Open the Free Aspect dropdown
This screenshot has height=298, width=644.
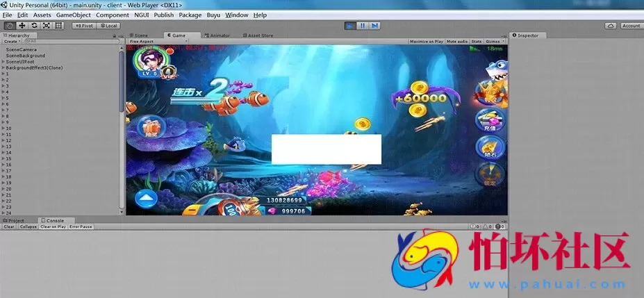(158, 42)
